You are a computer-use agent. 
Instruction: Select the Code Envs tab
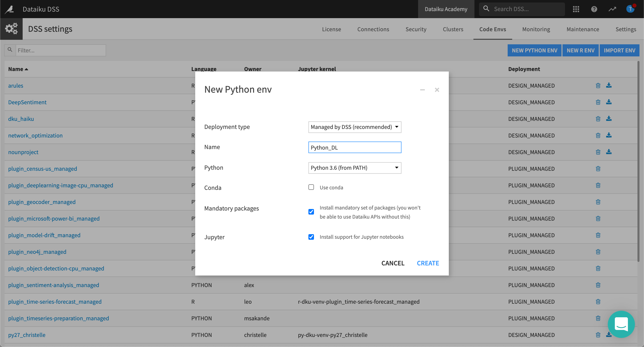[493, 29]
